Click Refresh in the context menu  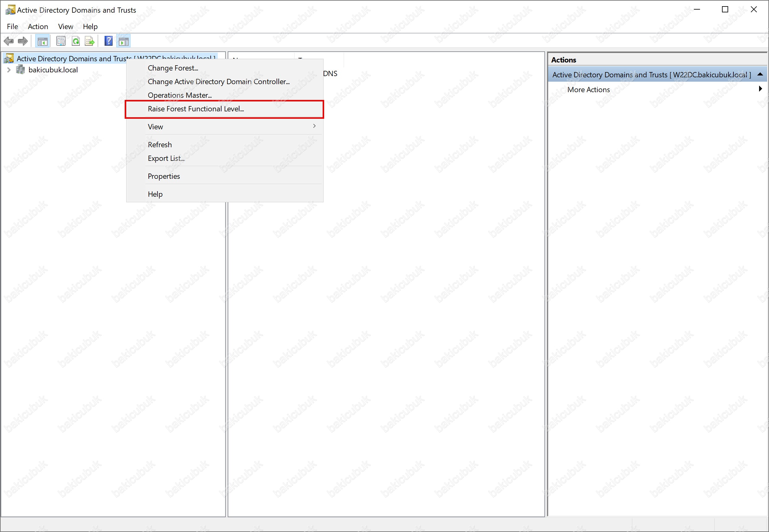click(225, 145)
